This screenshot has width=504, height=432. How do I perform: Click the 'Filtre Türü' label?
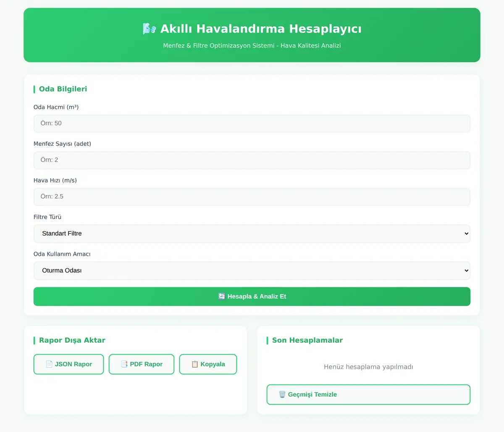47,217
